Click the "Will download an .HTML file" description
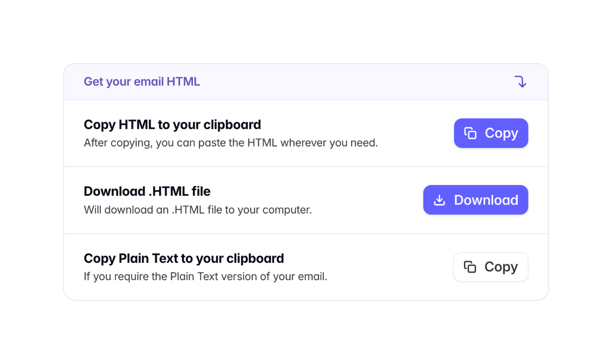 click(x=197, y=210)
